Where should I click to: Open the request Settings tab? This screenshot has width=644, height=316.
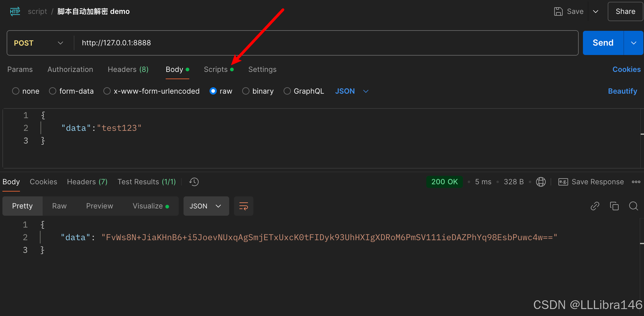[262, 69]
